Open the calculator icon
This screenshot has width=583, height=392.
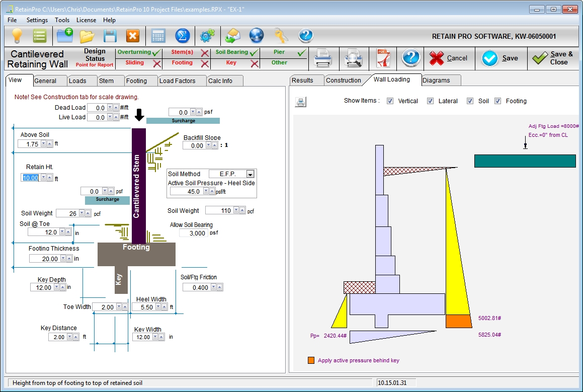coord(158,36)
